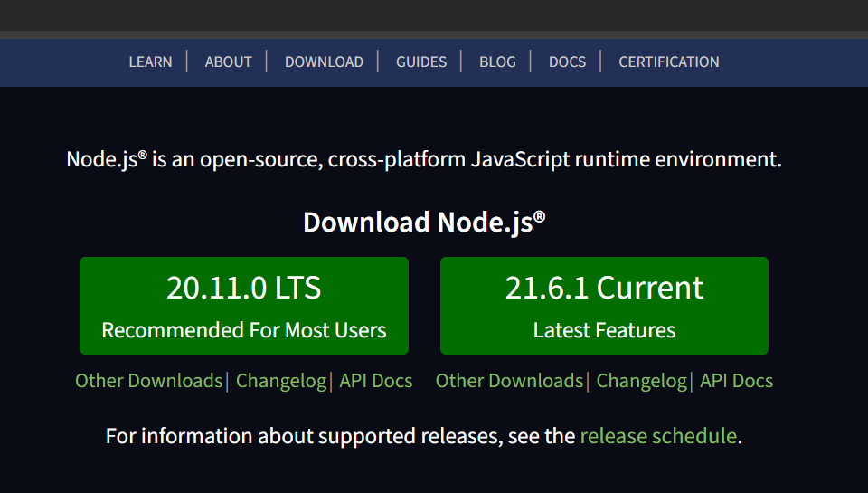Open the DOWNLOAD navigation link
Image resolution: width=868 pixels, height=493 pixels.
tap(324, 62)
